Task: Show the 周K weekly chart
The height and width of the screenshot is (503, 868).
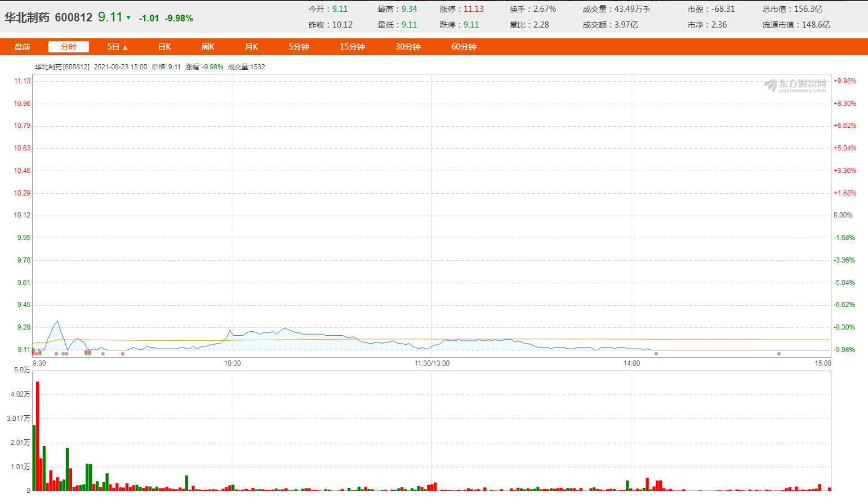Action: coord(208,47)
